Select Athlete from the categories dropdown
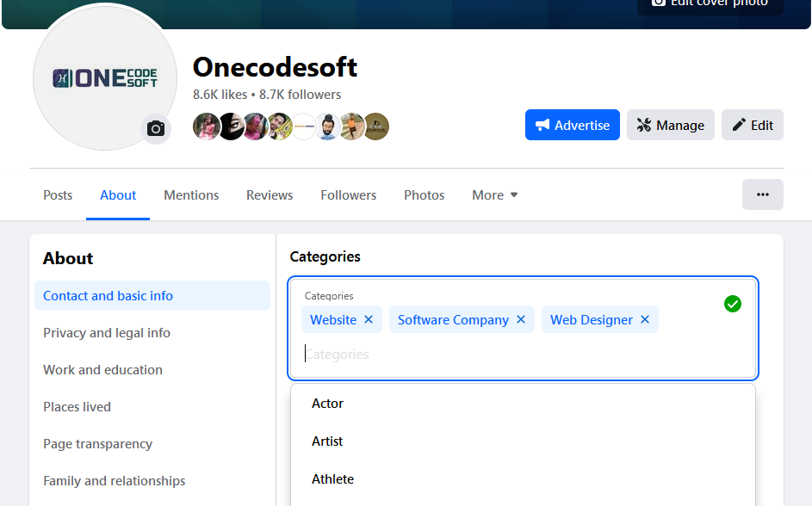Viewport: 812px width, 506px height. point(332,478)
